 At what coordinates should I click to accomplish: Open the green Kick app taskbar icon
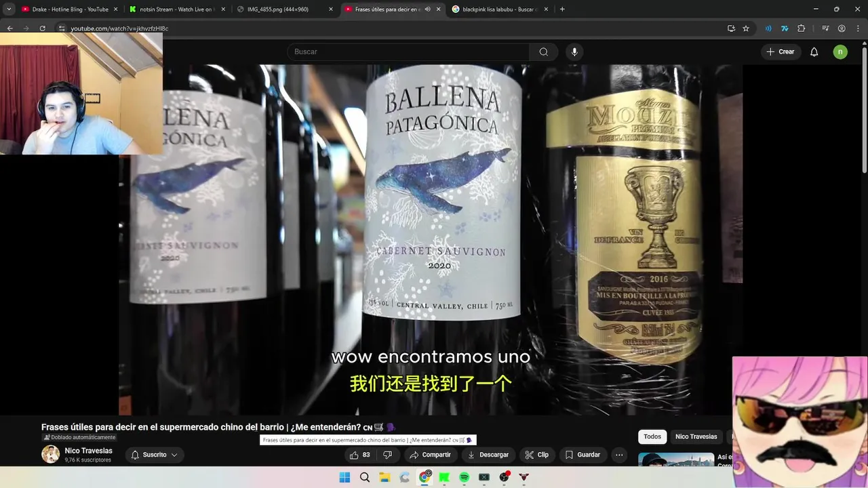444,477
